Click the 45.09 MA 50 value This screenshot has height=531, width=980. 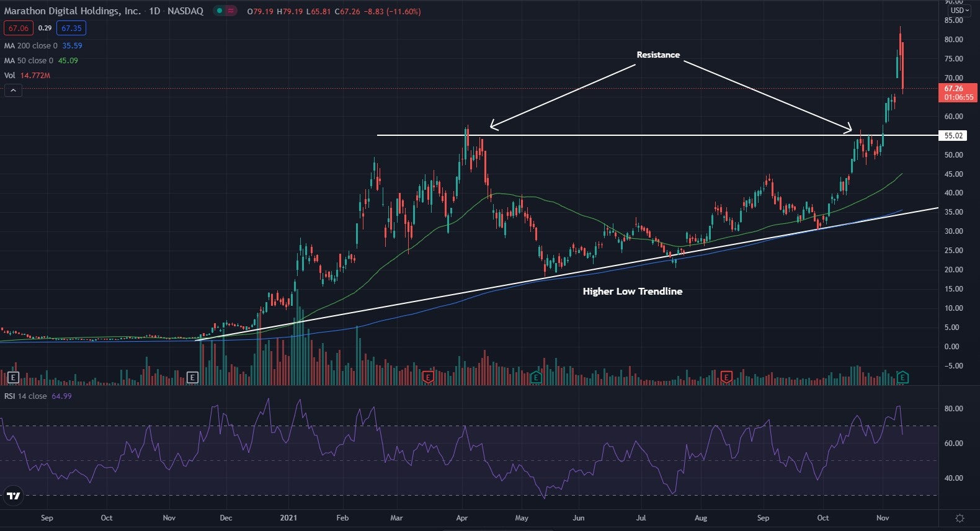point(68,61)
